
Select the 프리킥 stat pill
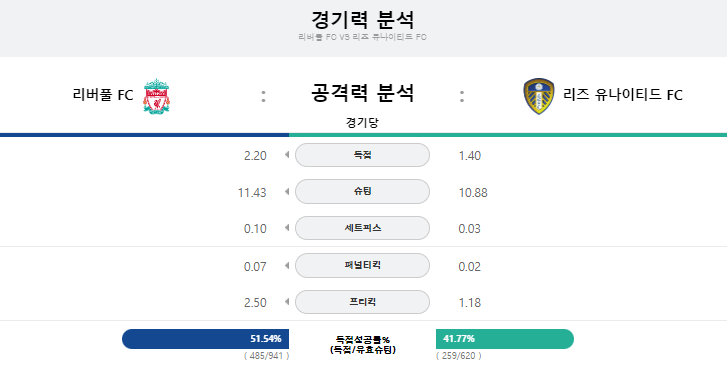[362, 302]
